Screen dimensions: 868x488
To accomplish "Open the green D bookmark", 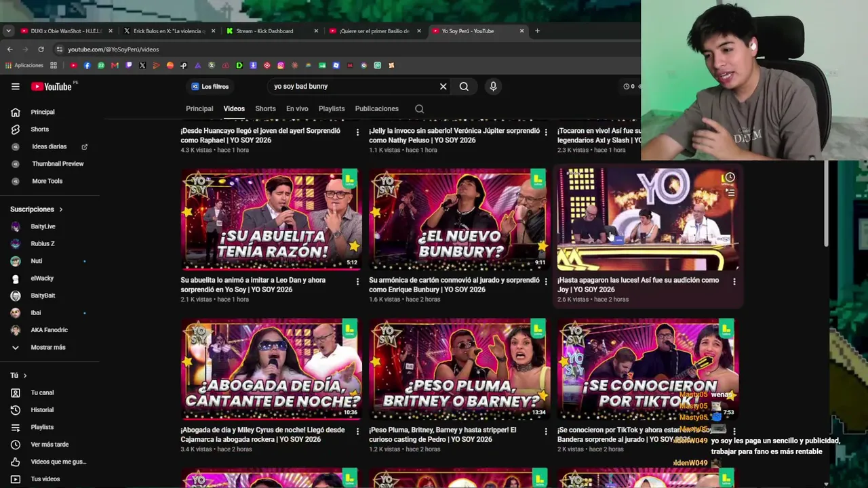I will tap(239, 66).
